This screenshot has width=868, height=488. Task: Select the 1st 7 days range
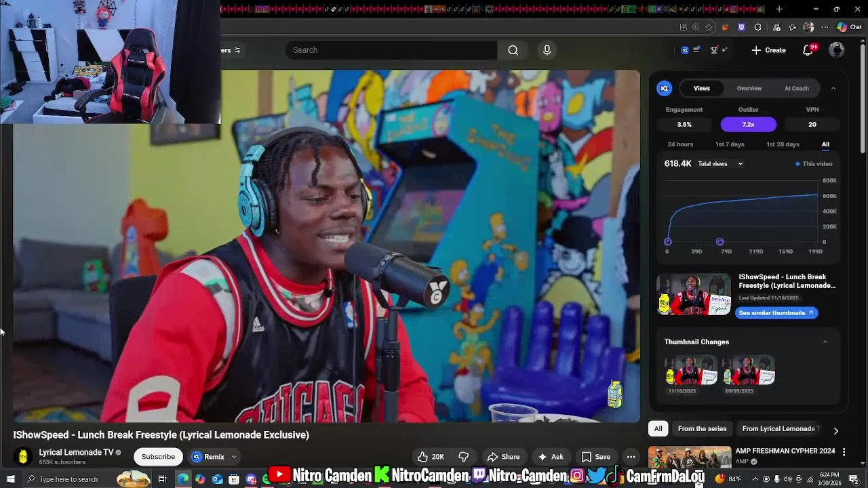tap(730, 144)
